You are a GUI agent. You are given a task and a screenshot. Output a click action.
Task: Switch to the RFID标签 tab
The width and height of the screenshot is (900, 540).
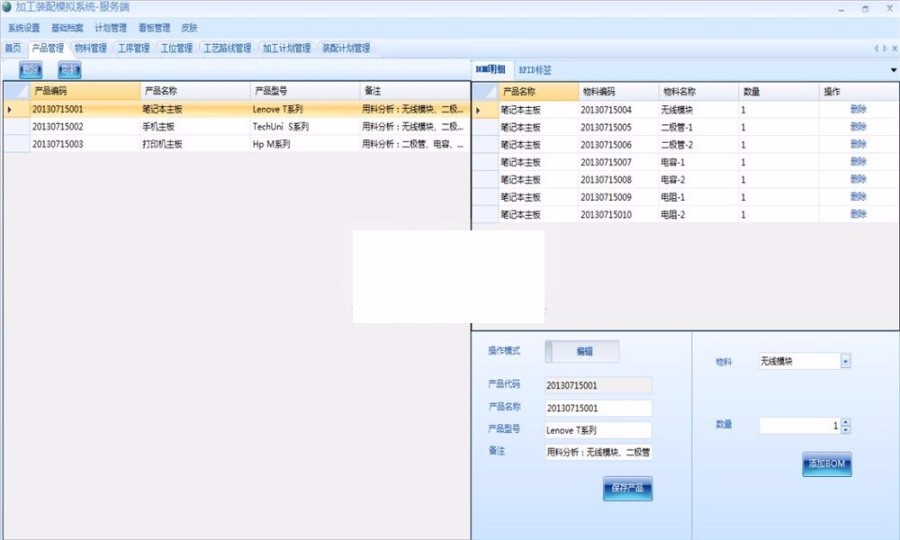point(535,70)
